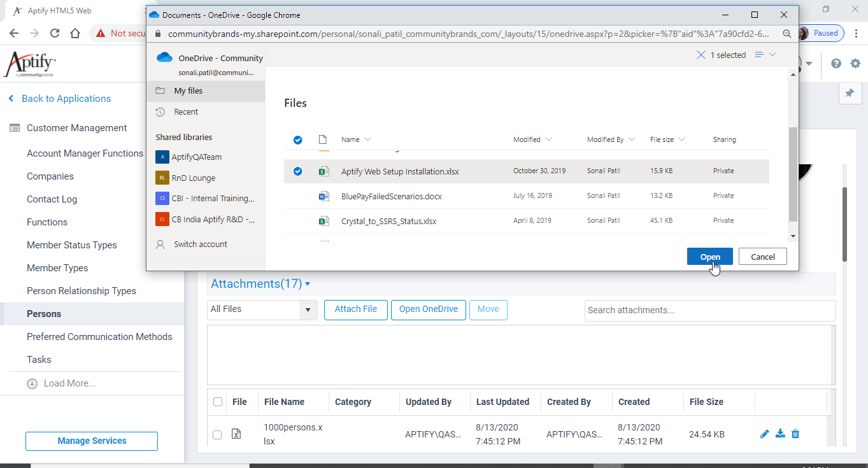Screen dimensions: 868x468
Task: Edit the 1000persons.xlsx attachment with pencil icon
Action: (765, 434)
